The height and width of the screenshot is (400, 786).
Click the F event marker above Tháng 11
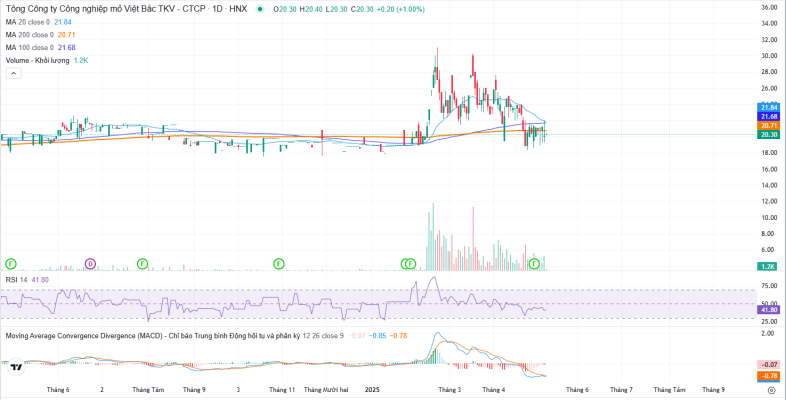click(279, 263)
